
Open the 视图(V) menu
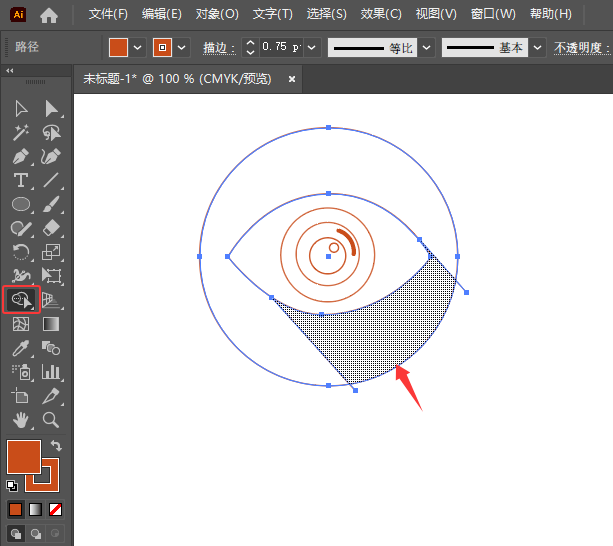pyautogui.click(x=436, y=14)
